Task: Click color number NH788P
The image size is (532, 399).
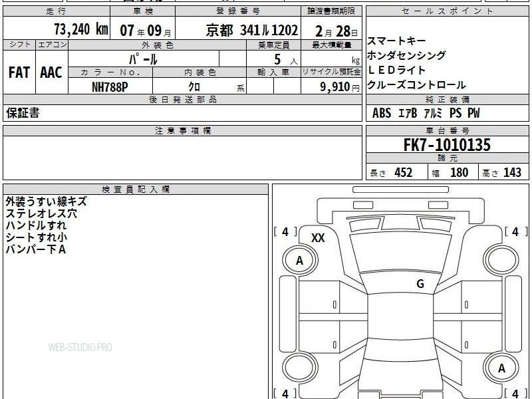Action: 110,87
